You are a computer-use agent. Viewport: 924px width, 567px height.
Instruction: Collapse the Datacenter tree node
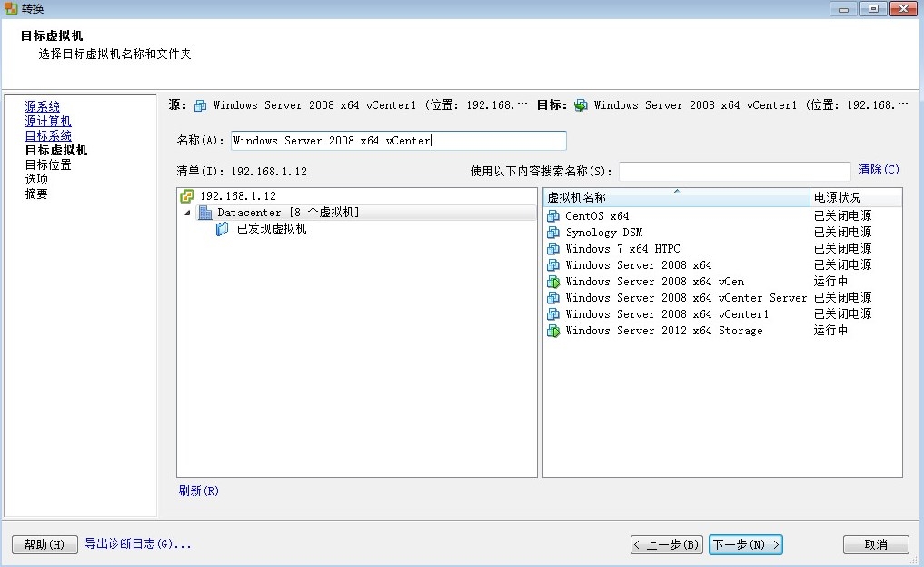click(187, 213)
